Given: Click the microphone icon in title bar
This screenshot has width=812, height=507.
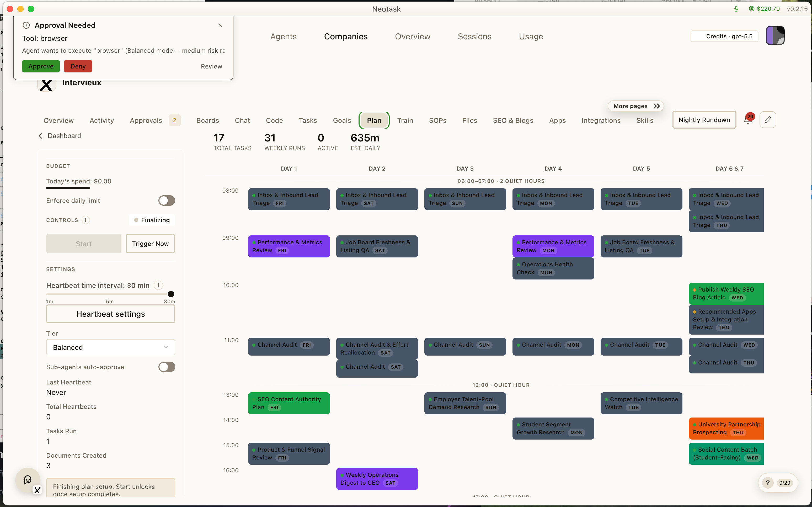Looking at the screenshot, I should pos(736,9).
